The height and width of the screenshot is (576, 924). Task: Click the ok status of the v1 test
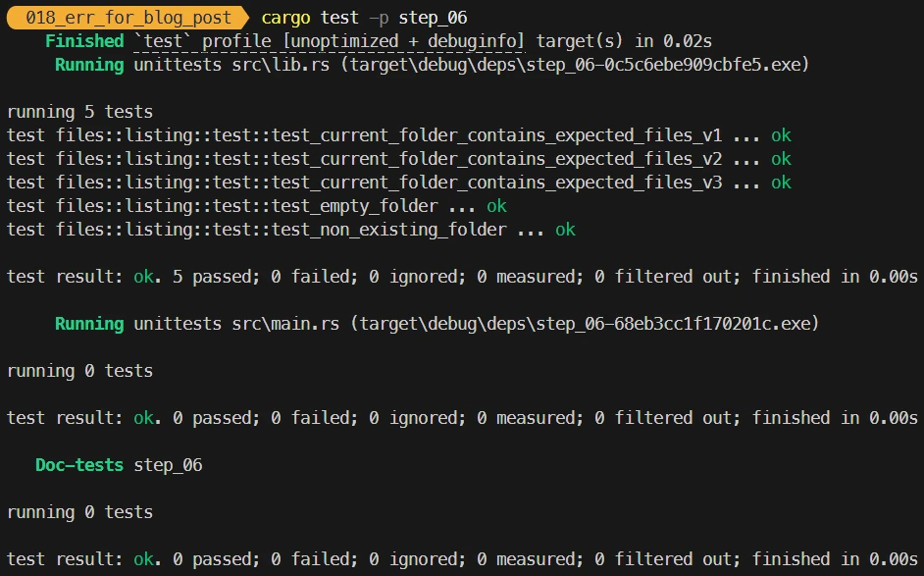781,135
